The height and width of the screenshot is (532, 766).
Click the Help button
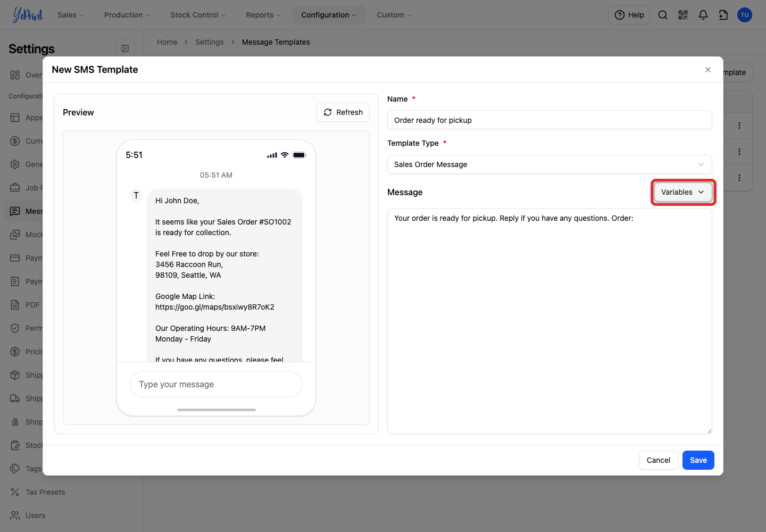pyautogui.click(x=629, y=15)
